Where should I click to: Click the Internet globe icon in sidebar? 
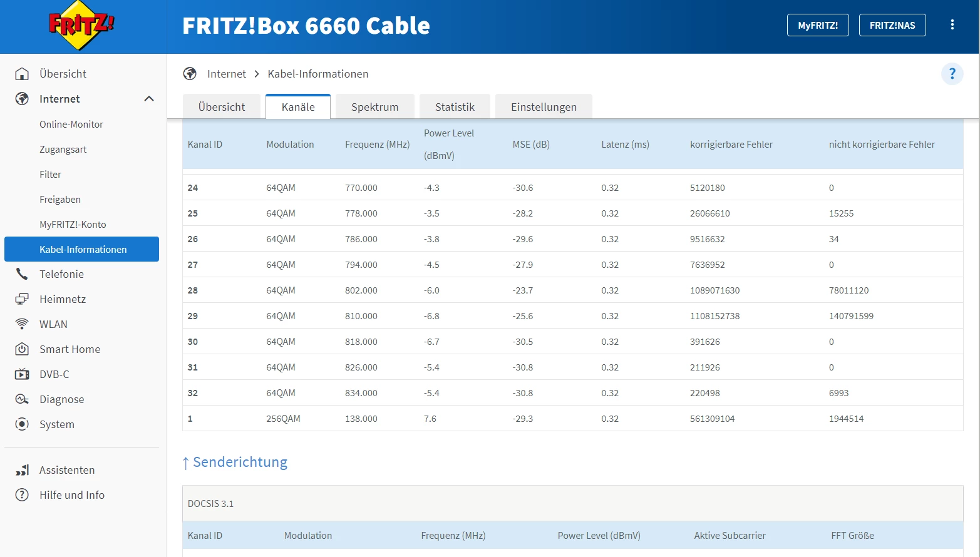(22, 99)
